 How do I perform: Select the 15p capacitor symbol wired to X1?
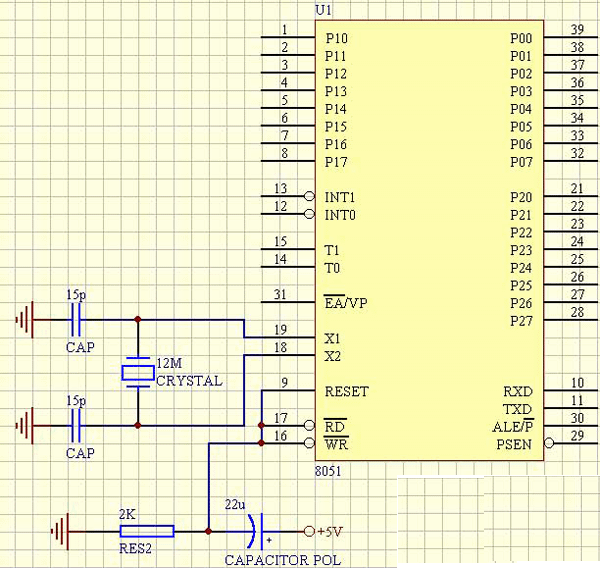pyautogui.click(x=78, y=320)
